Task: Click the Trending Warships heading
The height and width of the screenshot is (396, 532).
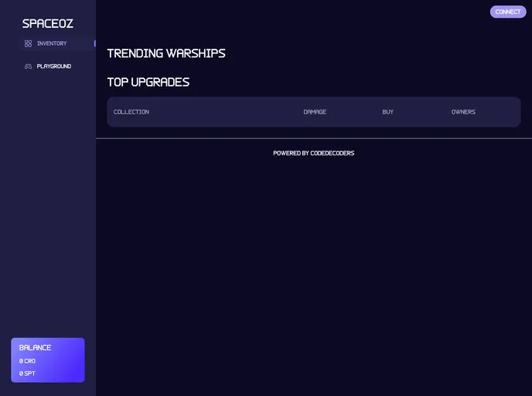Action: coord(166,53)
